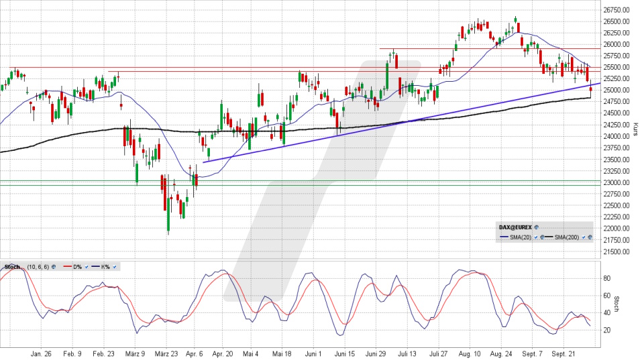Click the Sept. 7 date label
The width and height of the screenshot is (644, 362).
click(x=533, y=354)
